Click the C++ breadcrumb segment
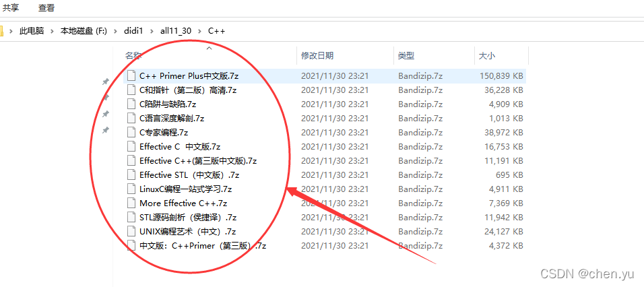Screen dimensions: 644x287 tap(216, 31)
